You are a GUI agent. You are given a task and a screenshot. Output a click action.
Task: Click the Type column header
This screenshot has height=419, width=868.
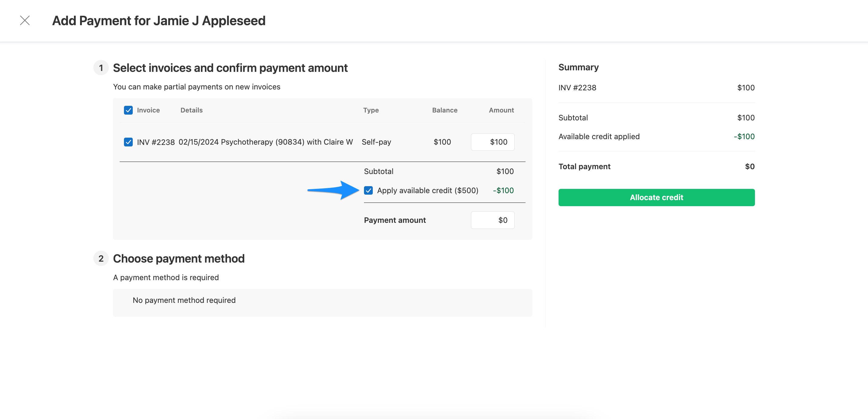pos(371,110)
